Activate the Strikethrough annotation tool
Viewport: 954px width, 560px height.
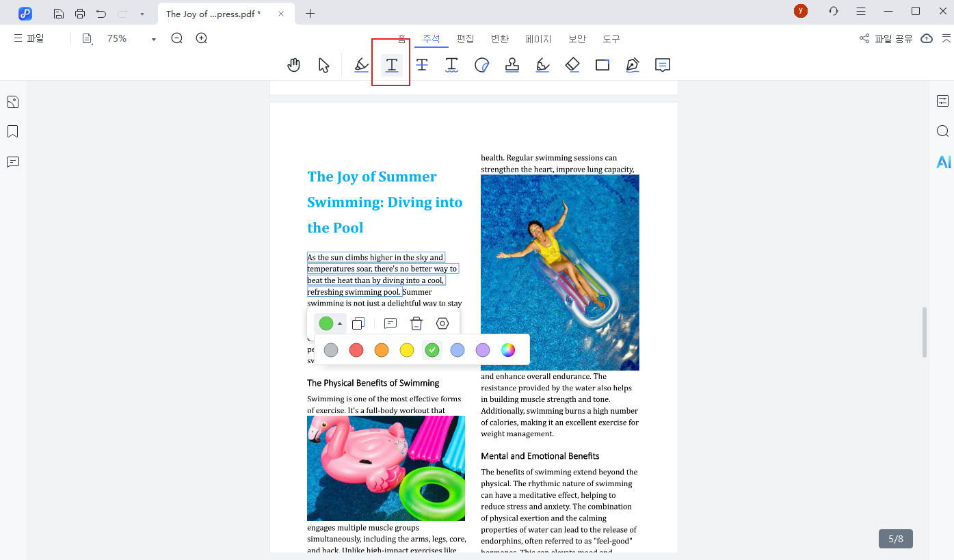coord(422,64)
